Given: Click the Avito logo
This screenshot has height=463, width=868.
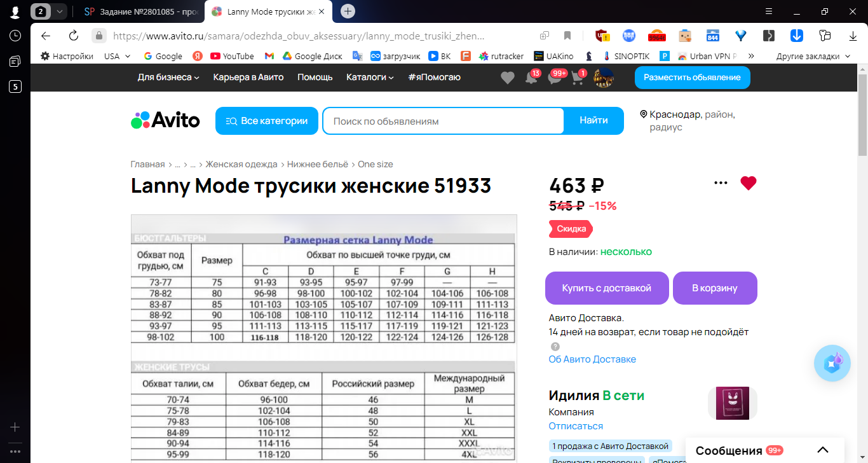Looking at the screenshot, I should [165, 120].
